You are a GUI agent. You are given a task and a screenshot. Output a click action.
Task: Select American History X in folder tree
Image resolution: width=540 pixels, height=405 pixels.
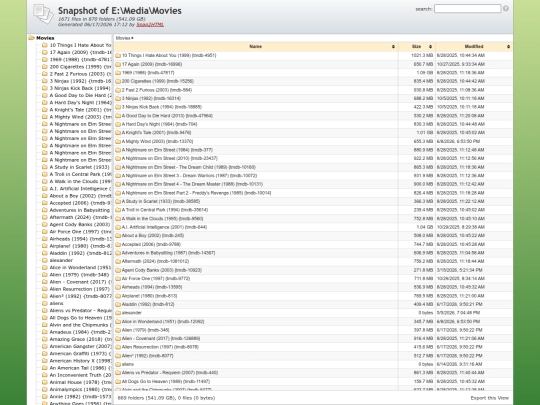click(x=80, y=361)
